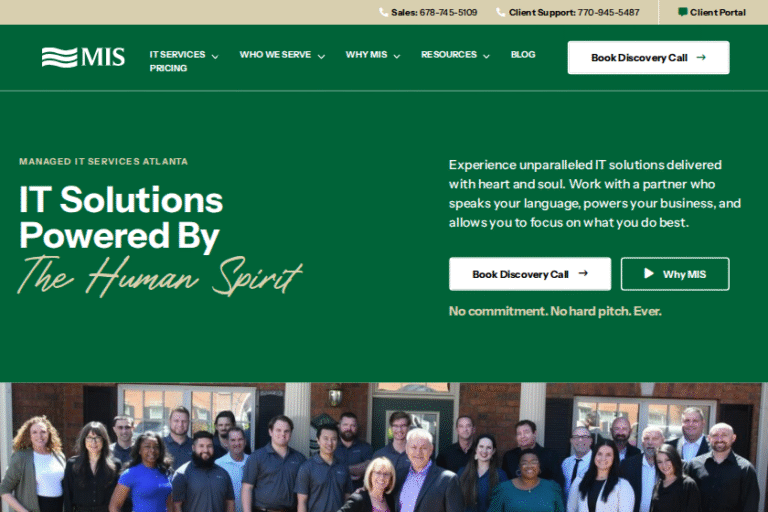
Task: Call the Sales number 678-745-5109
Action: click(x=448, y=12)
